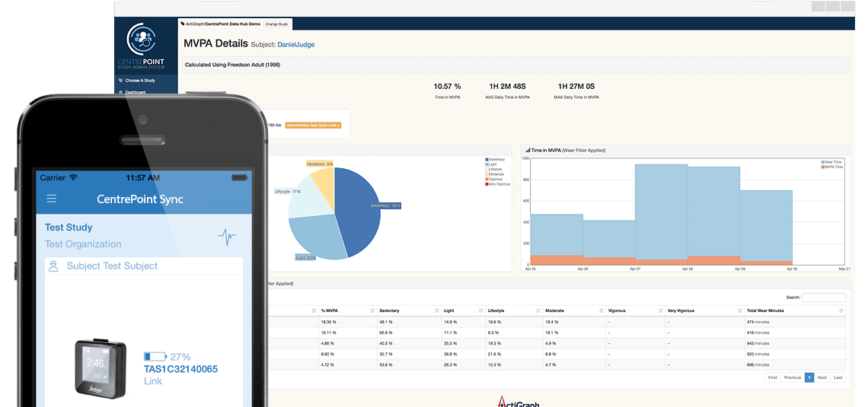Toggle the Sedentary legend swatch
The width and height of the screenshot is (868, 407).
tap(487, 159)
